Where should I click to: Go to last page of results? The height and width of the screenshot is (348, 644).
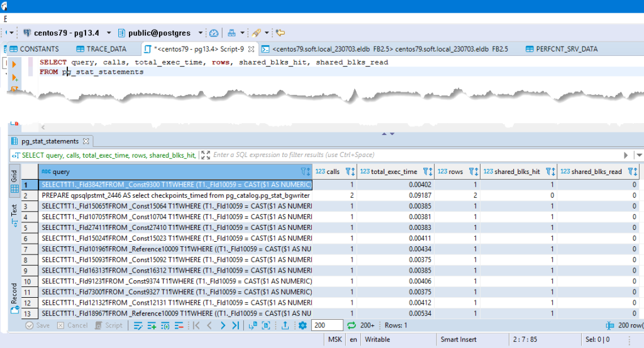pyautogui.click(x=235, y=325)
